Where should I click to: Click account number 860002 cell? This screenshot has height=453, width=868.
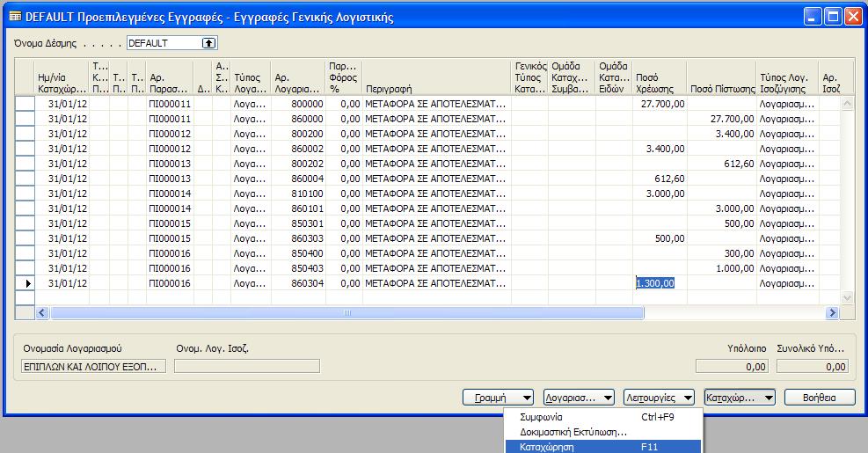click(298, 149)
